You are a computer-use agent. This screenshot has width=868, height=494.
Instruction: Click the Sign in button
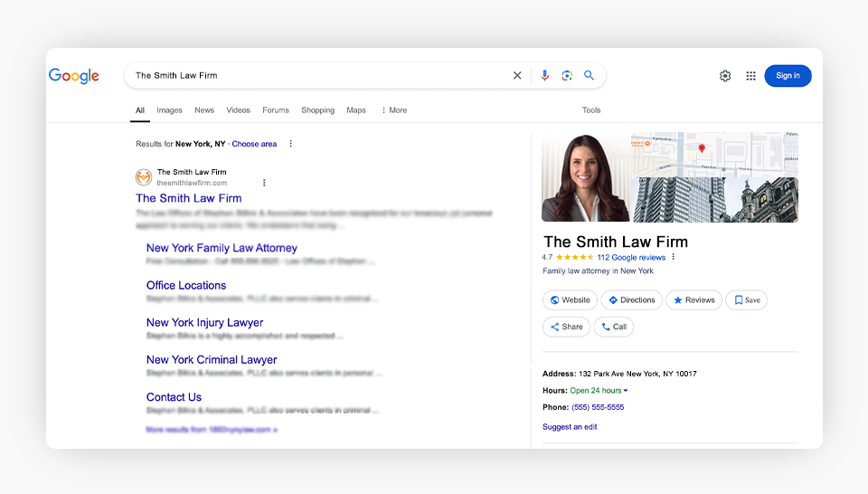[x=788, y=76]
